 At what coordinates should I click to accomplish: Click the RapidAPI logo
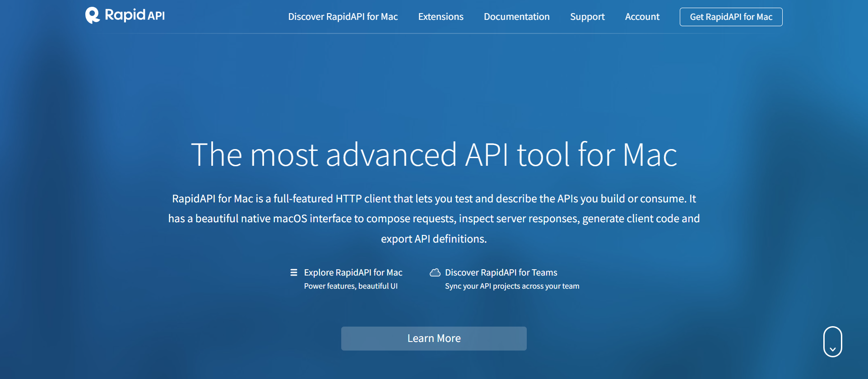125,15
